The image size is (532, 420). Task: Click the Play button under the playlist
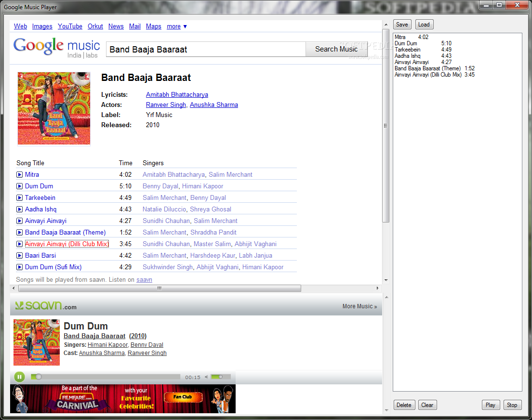pyautogui.click(x=490, y=405)
